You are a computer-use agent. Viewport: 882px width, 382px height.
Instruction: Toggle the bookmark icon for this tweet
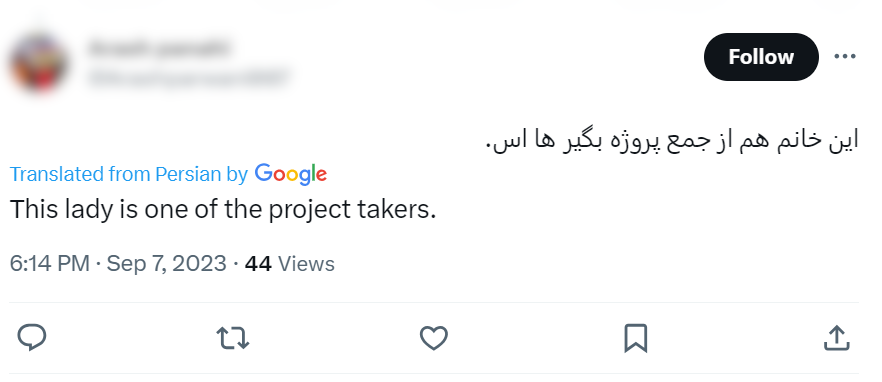636,338
